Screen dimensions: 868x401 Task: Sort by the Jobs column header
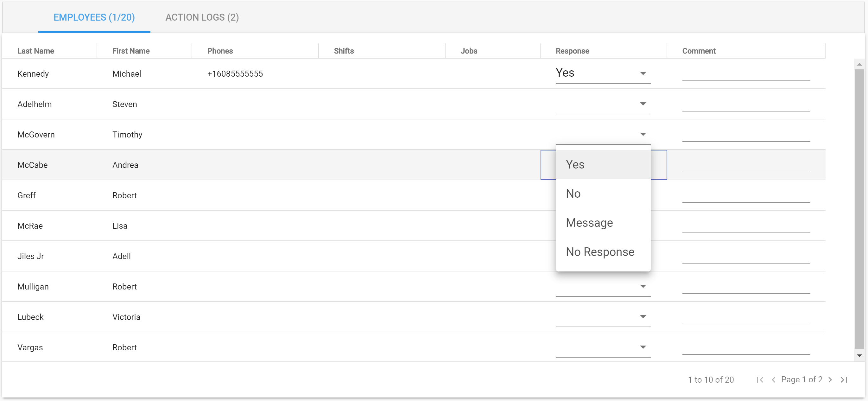[469, 51]
